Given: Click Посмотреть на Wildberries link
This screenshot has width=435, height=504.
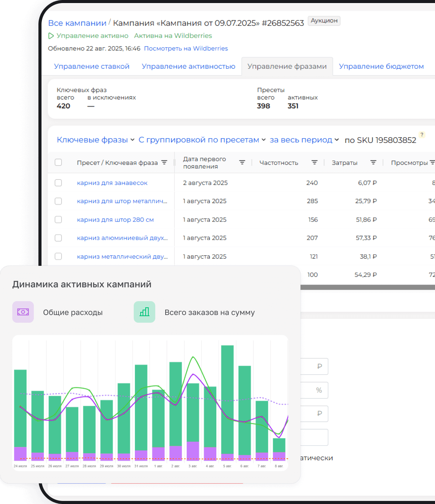Looking at the screenshot, I should tap(186, 48).
